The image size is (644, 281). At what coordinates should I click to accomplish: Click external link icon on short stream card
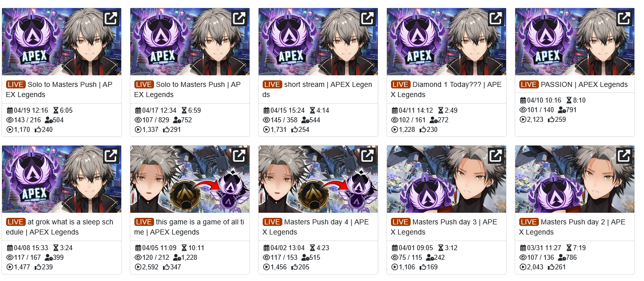coord(367,18)
